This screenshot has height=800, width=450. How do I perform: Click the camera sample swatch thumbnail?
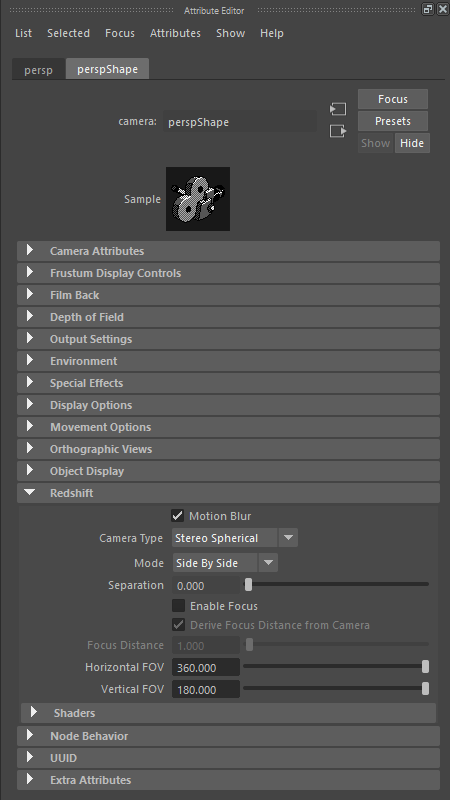pos(198,199)
